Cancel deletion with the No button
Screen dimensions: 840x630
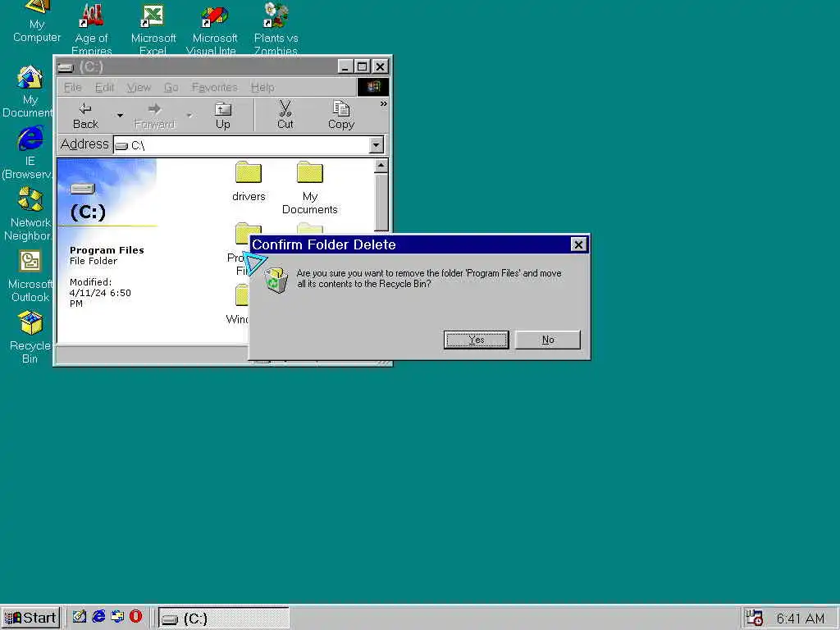point(547,340)
